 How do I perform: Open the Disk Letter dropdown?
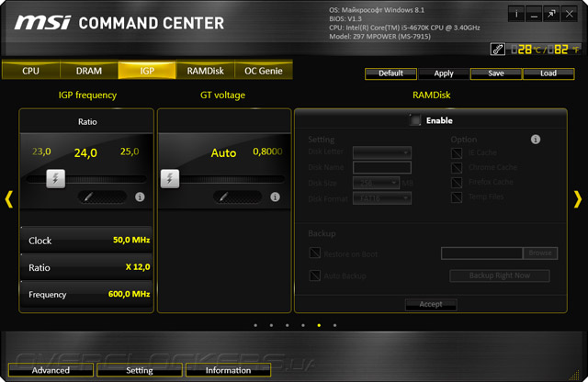382,152
